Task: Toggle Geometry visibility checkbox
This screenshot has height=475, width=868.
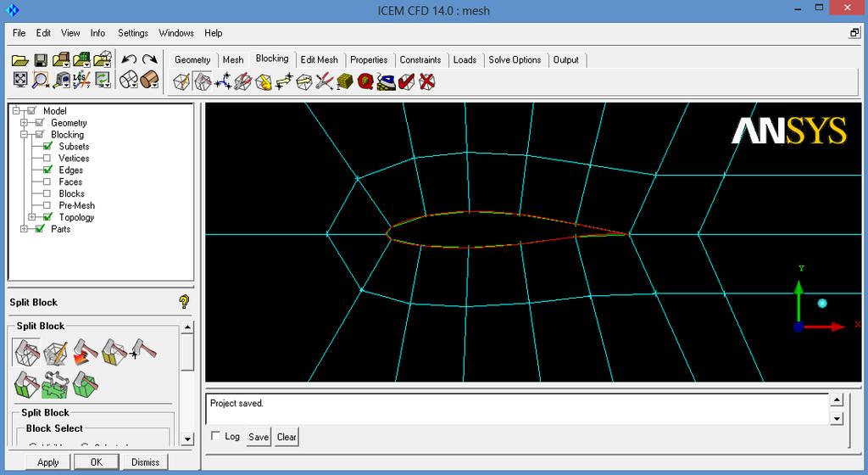Action: click(40, 122)
